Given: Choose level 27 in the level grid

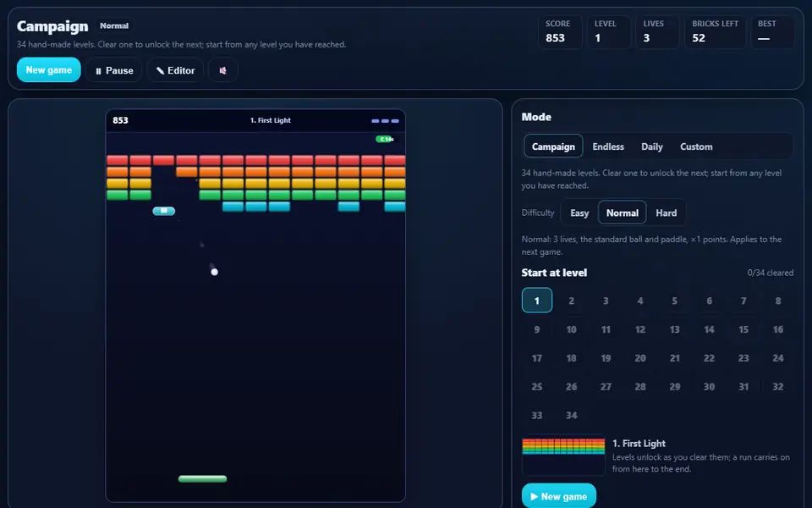Looking at the screenshot, I should 606,386.
